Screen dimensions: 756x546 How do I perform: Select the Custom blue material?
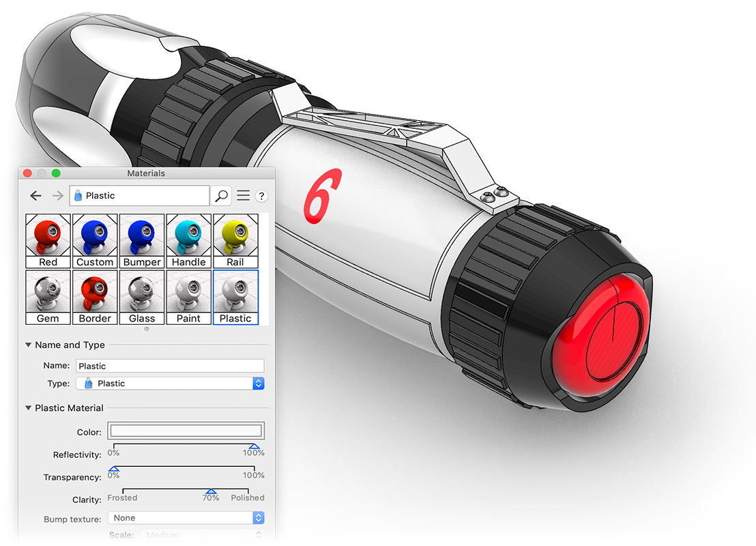tap(95, 240)
